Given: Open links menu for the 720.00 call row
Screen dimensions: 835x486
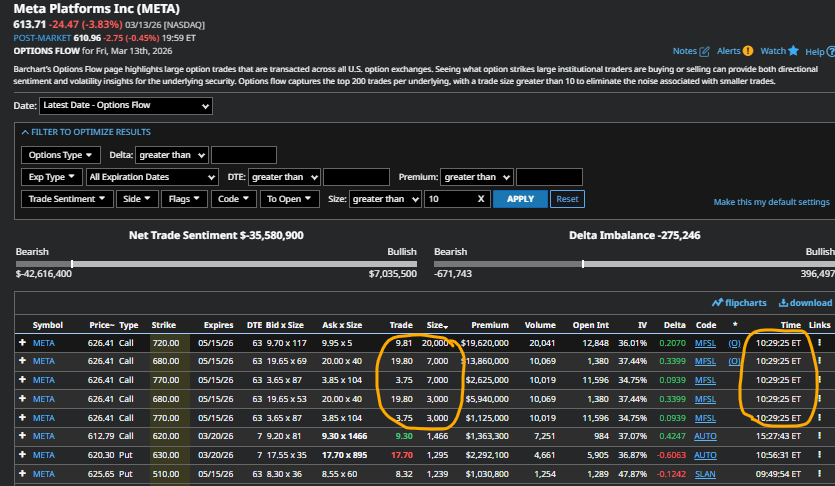Looking at the screenshot, I should pyautogui.click(x=819, y=342).
